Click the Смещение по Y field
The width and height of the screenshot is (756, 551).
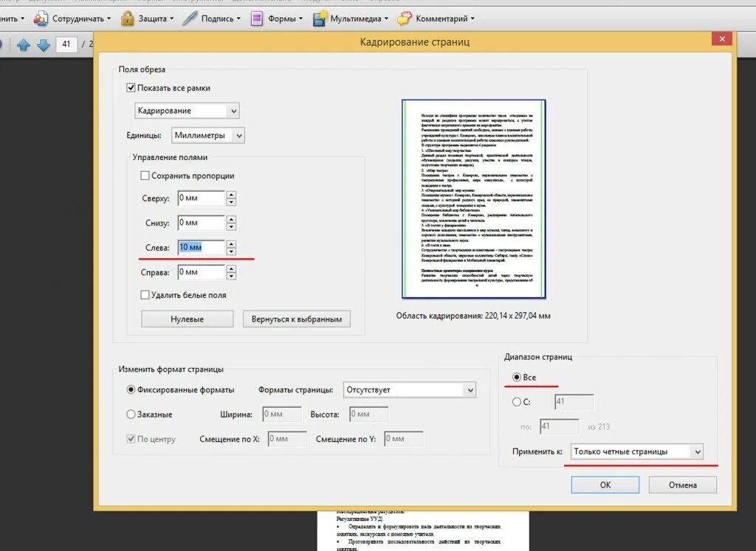pyautogui.click(x=404, y=439)
